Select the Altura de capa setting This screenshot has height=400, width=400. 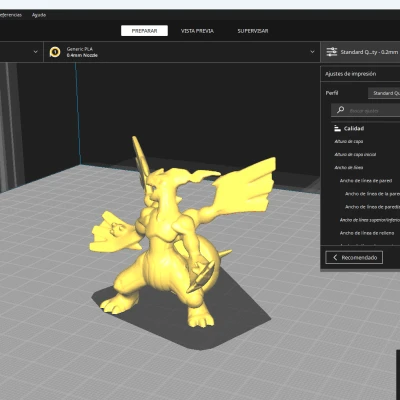pyautogui.click(x=349, y=141)
